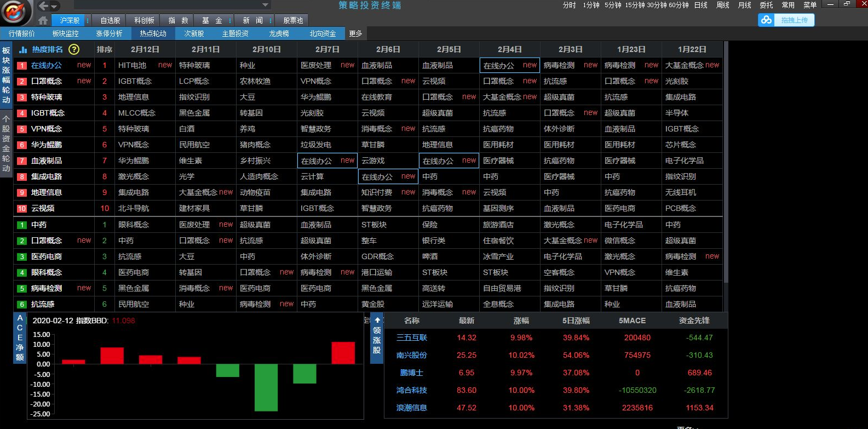Viewport: 868px width, 429px height.
Task: Select HIT电池 in the 2月12日 column
Action: point(132,65)
